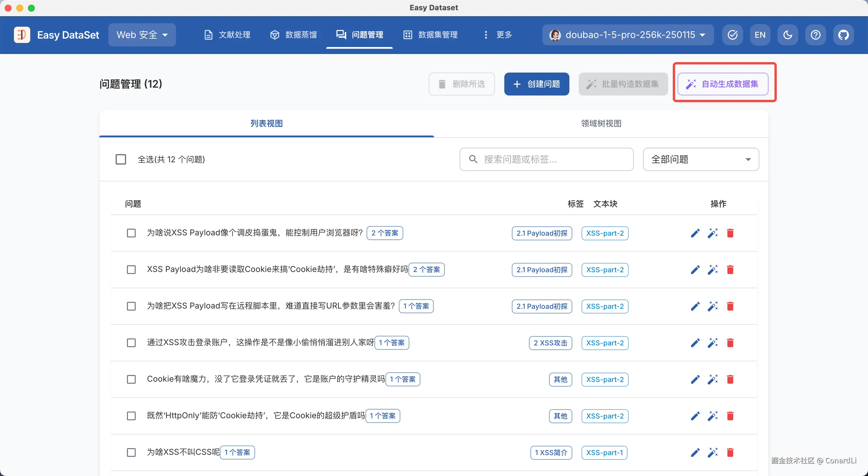Toggle dark mode moon icon
This screenshot has height=476, width=868.
[788, 35]
